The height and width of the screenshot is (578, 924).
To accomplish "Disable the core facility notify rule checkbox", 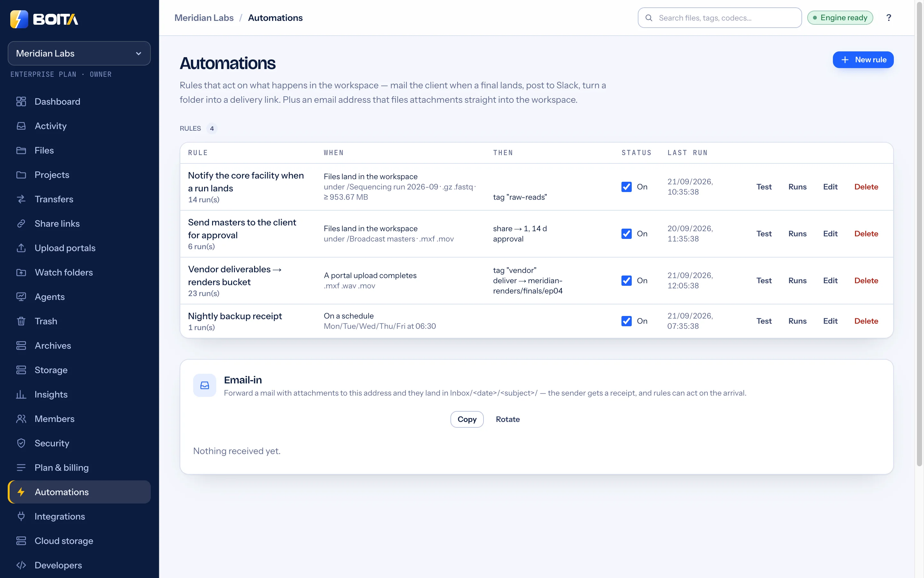I will point(626,187).
